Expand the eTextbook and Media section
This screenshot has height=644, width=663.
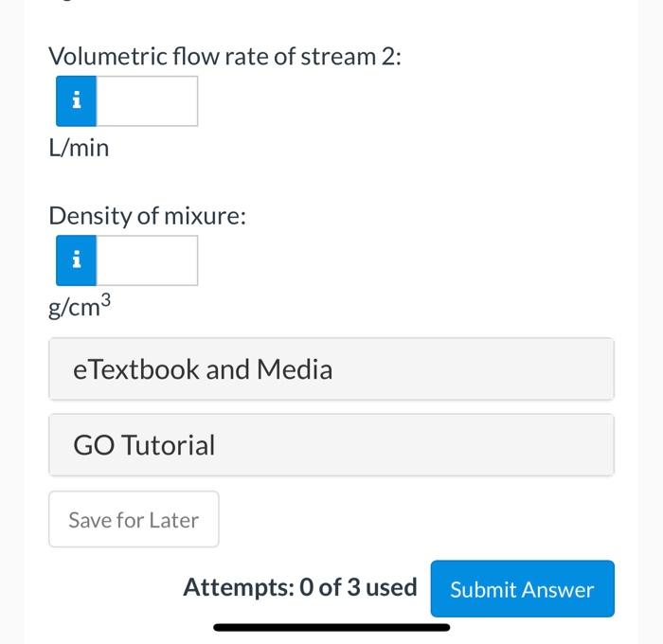pyautogui.click(x=331, y=369)
